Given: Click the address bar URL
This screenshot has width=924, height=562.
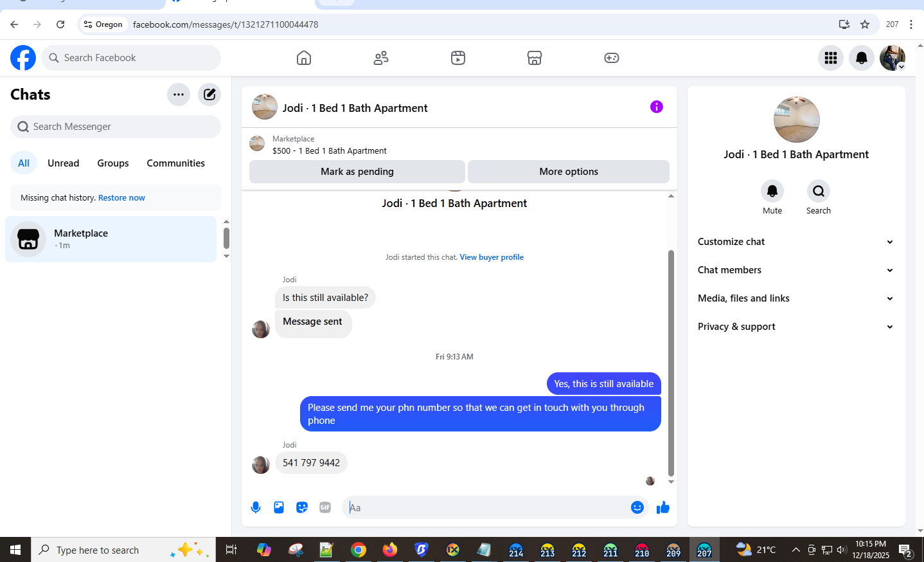Looking at the screenshot, I should pyautogui.click(x=226, y=24).
